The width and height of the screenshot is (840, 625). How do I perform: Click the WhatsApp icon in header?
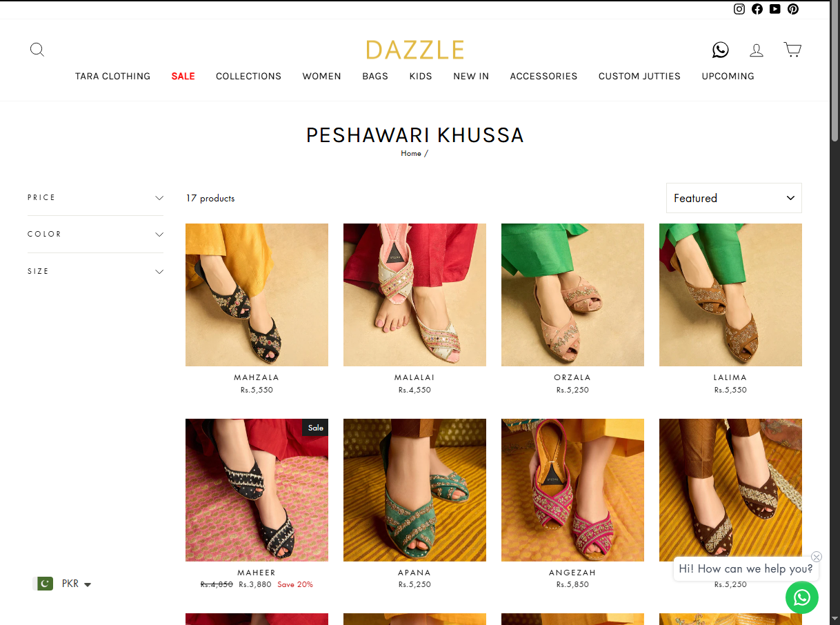coord(720,50)
